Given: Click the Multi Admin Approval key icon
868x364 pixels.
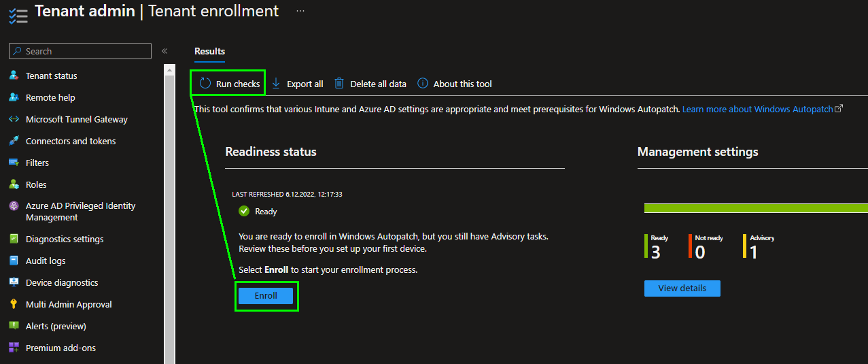Looking at the screenshot, I should coord(14,304).
